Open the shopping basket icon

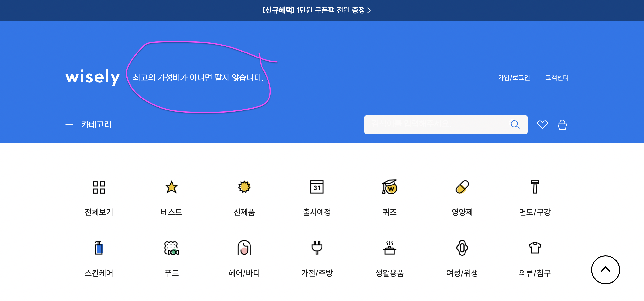tap(562, 124)
